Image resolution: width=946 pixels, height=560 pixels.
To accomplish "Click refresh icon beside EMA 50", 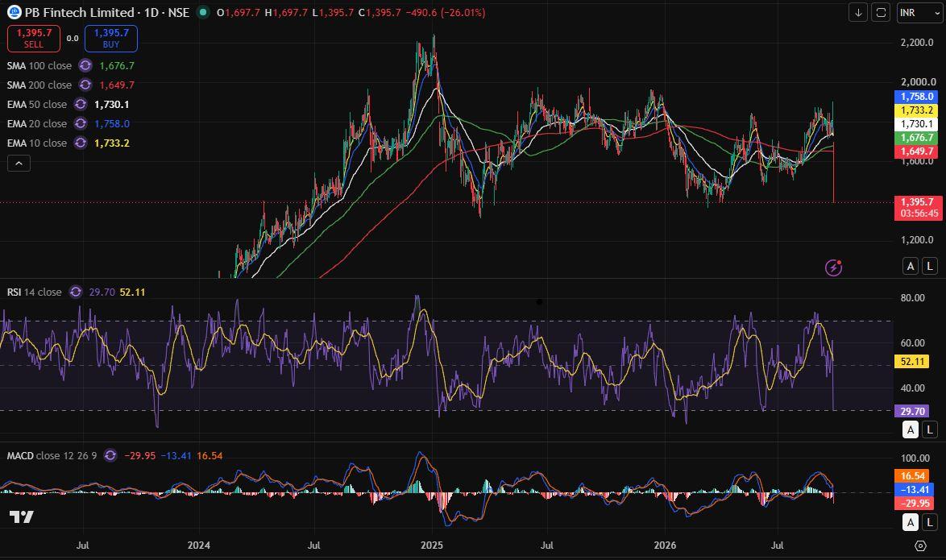I will coord(81,105).
